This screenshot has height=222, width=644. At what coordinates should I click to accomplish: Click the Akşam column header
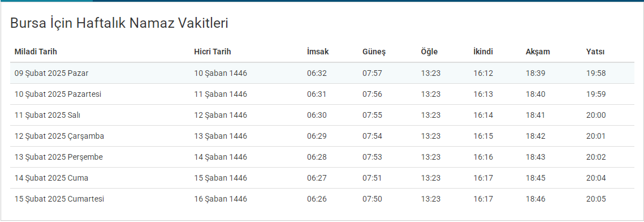(538, 52)
